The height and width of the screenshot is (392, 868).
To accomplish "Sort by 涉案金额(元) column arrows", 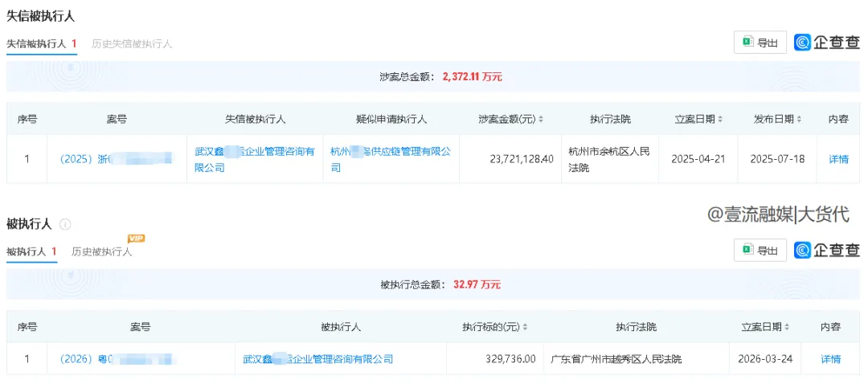I will point(541,119).
